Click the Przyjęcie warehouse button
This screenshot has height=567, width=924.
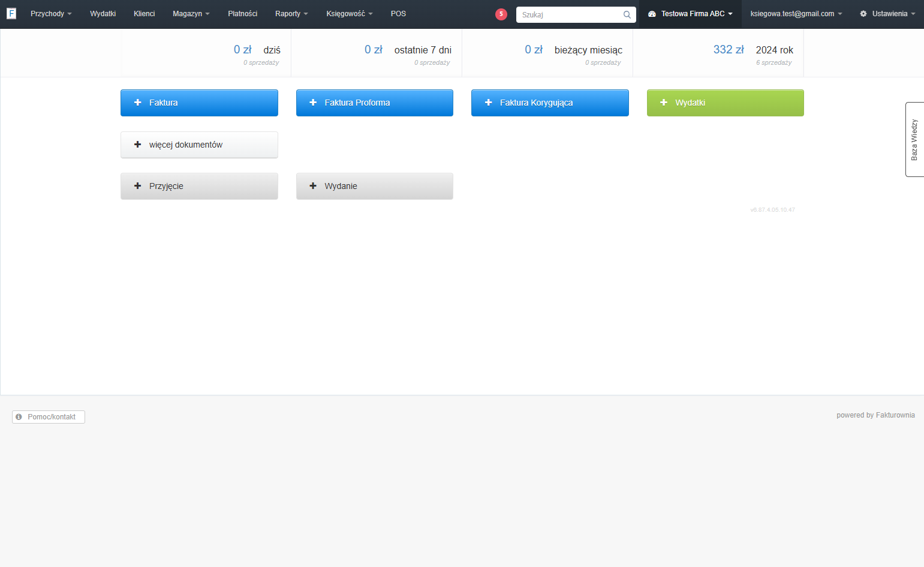tap(199, 186)
